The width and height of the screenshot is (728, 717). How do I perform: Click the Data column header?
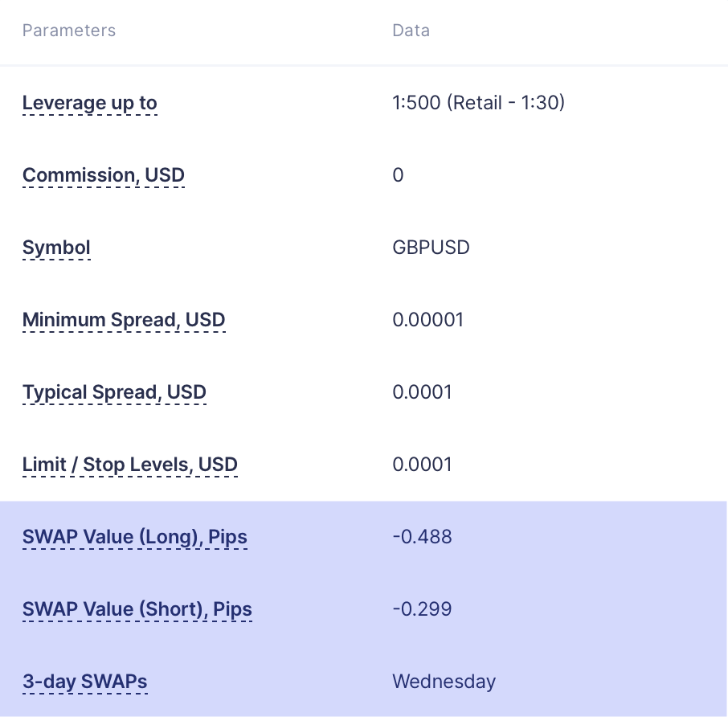pyautogui.click(x=411, y=31)
